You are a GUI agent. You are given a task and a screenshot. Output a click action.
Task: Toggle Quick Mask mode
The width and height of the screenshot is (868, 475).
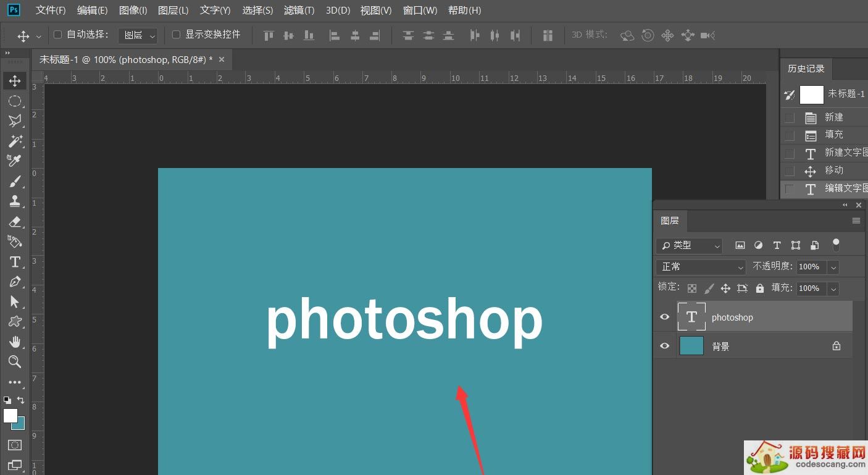[15, 445]
